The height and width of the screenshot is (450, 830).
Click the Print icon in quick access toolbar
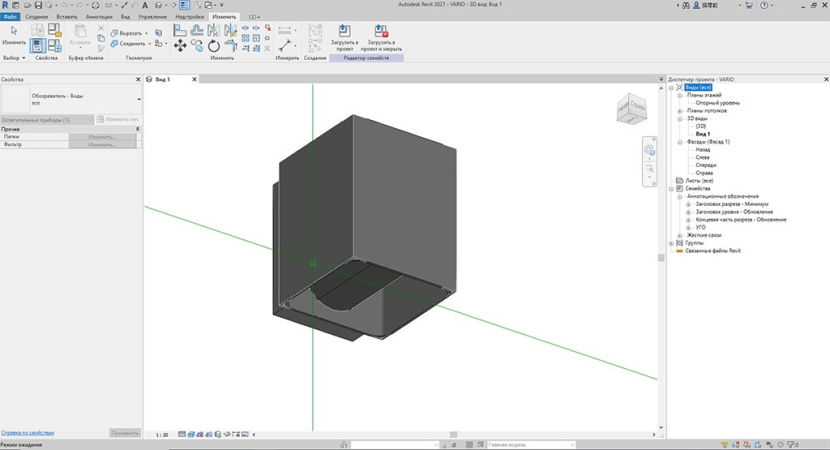point(95,6)
